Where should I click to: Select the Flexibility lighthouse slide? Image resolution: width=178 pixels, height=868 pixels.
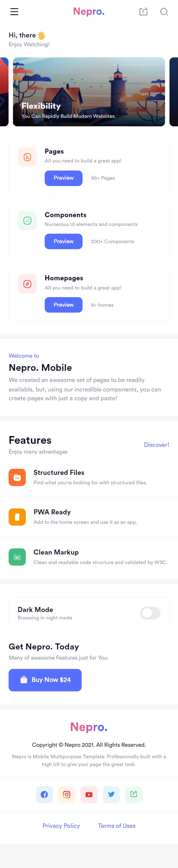[x=89, y=92]
